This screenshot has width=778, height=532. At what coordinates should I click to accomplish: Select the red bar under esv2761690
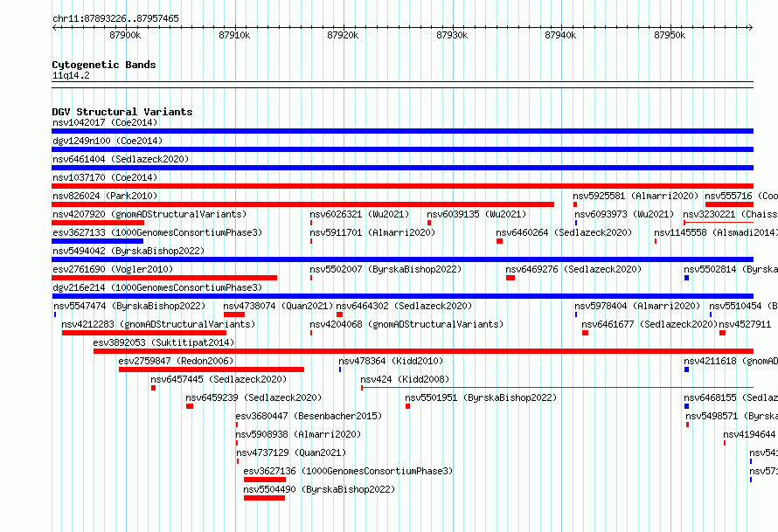[164, 278]
